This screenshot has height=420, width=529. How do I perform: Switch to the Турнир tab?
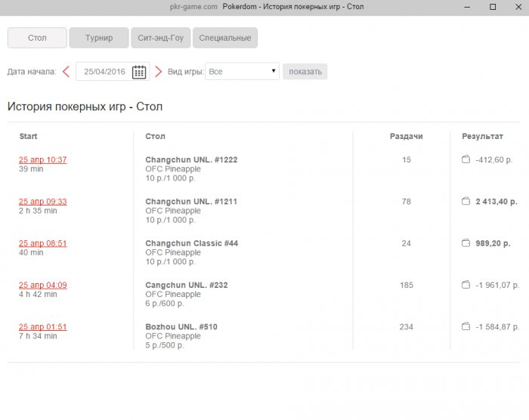tap(98, 38)
